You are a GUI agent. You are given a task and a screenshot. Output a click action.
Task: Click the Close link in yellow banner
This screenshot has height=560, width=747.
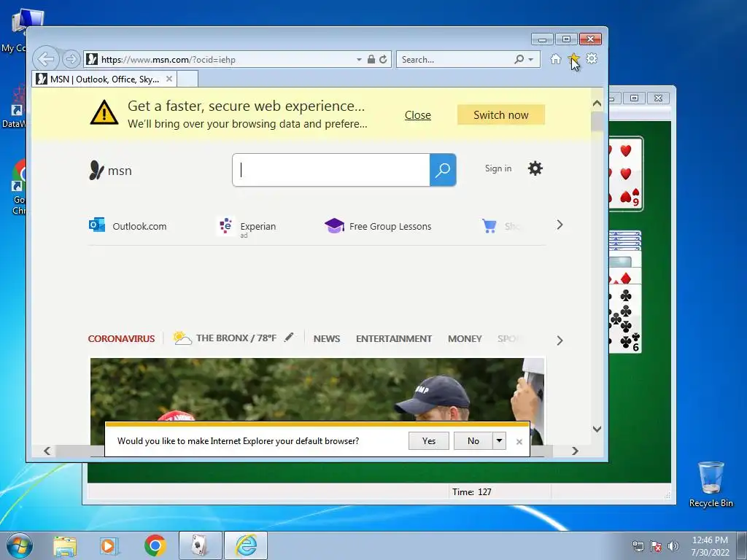418,115
